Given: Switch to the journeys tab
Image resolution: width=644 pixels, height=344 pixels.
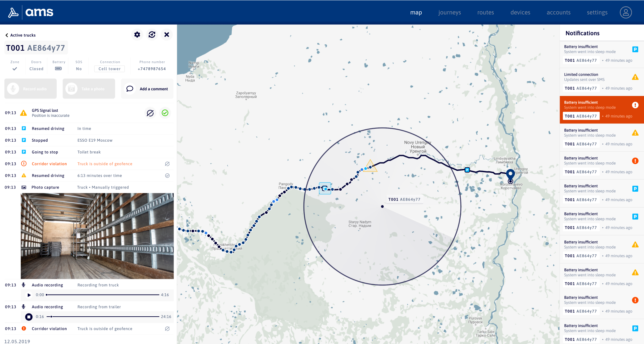Looking at the screenshot, I should [x=449, y=12].
